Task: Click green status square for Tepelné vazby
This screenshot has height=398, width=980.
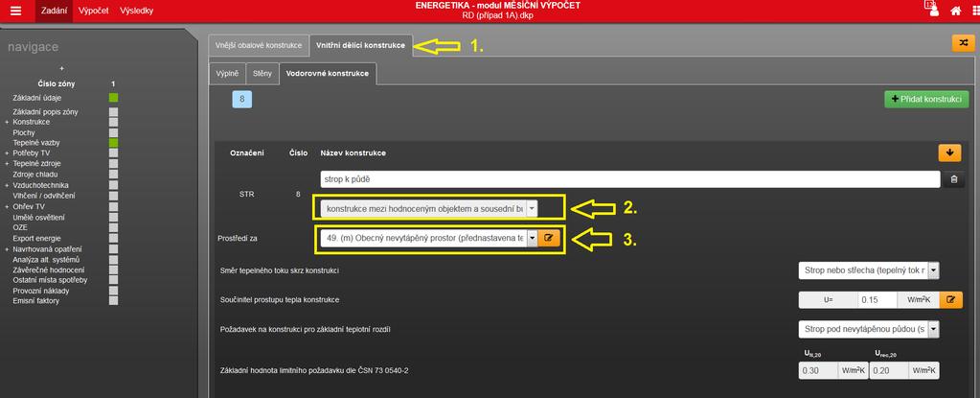Action: click(x=113, y=143)
